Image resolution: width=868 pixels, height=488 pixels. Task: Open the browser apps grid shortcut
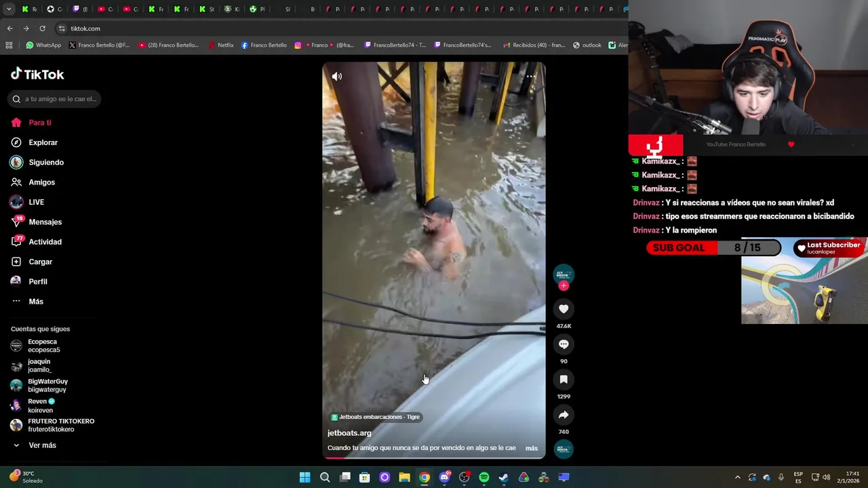(x=9, y=45)
